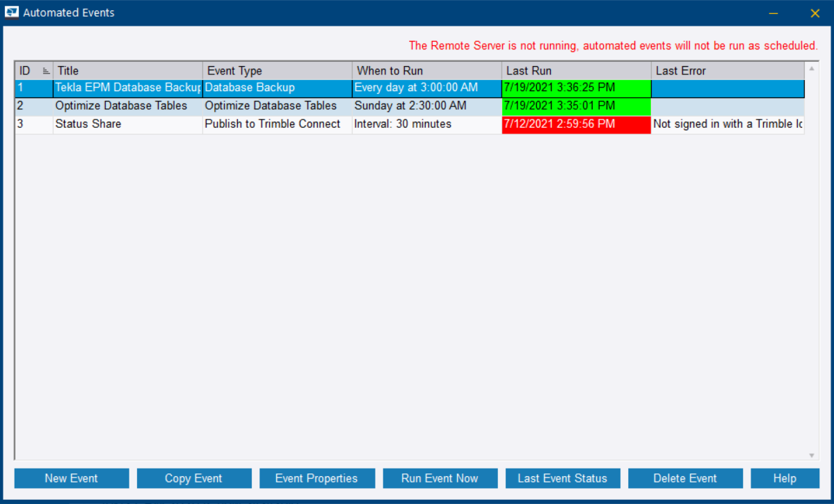The width and height of the screenshot is (834, 504).
Task: Select the Status Share row title
Action: click(x=128, y=124)
